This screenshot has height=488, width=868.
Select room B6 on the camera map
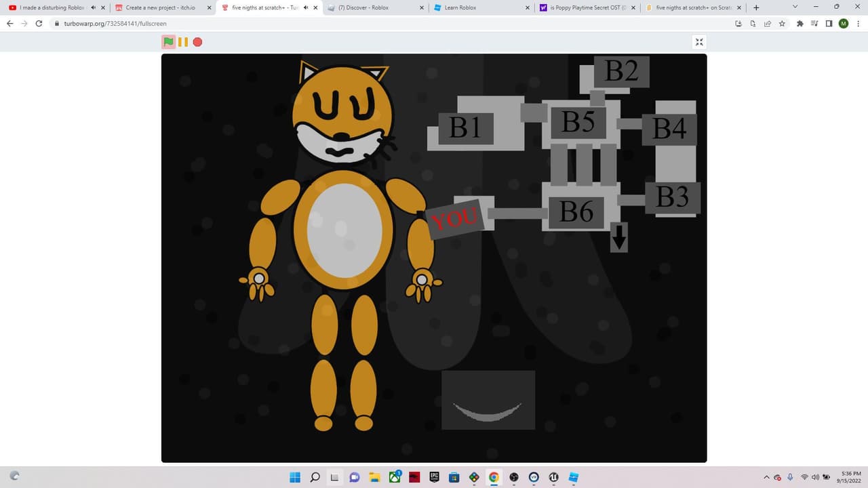point(576,213)
